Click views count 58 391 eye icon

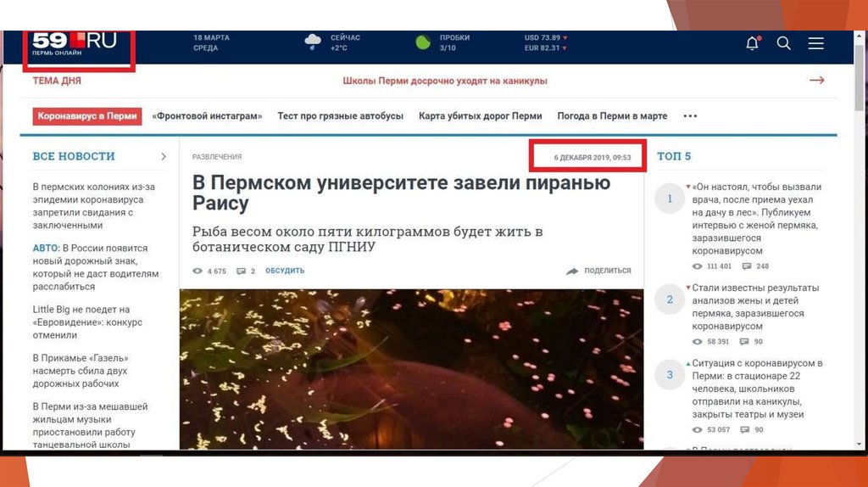pos(697,342)
